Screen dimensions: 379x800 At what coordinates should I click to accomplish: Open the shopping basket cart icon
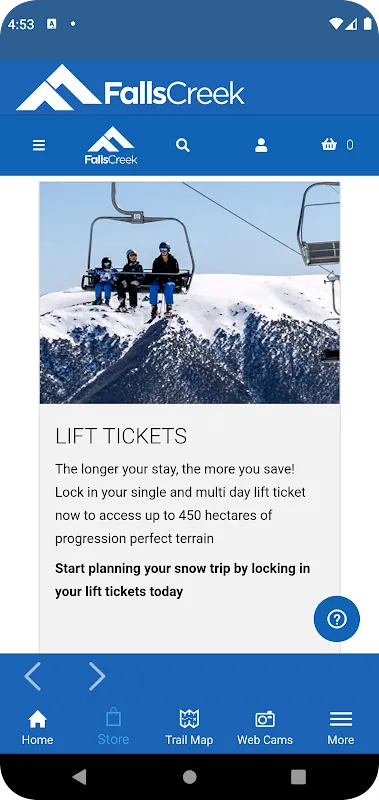[x=329, y=145]
